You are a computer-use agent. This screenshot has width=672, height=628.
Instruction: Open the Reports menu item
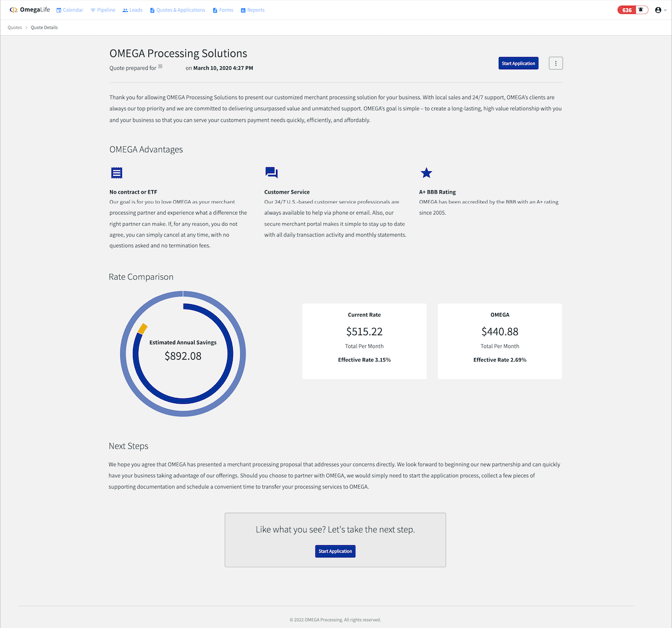(x=253, y=10)
